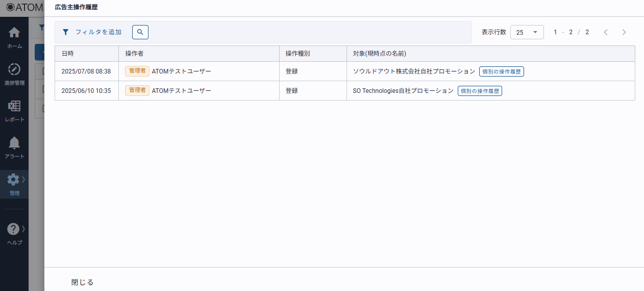The width and height of the screenshot is (644, 291).
Task: Open アラート bell in sidebar
Action: coord(14,147)
